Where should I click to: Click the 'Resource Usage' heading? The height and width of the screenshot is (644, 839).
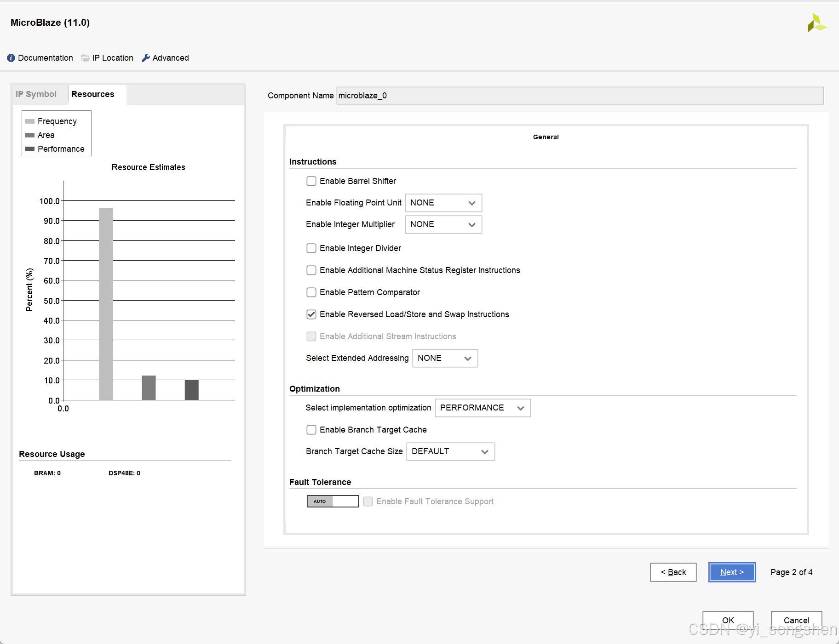[52, 454]
